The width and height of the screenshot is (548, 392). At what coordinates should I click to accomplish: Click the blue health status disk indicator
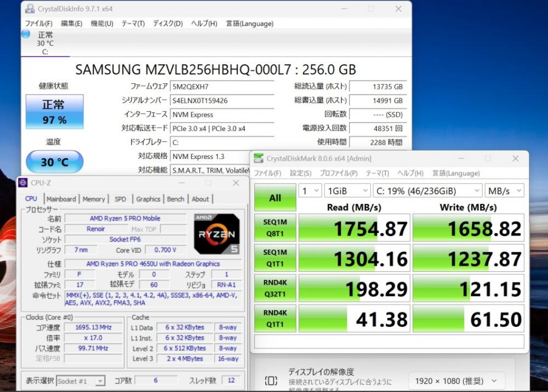[26, 35]
